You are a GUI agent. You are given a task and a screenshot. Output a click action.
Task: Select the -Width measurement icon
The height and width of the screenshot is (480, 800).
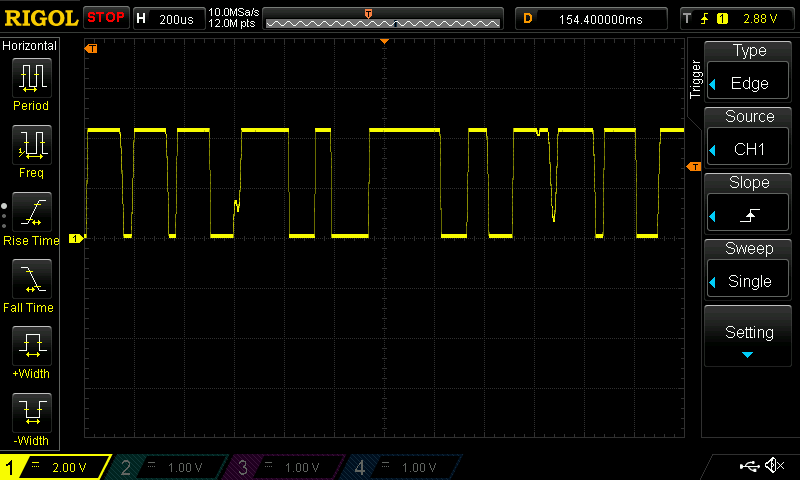pos(32,413)
